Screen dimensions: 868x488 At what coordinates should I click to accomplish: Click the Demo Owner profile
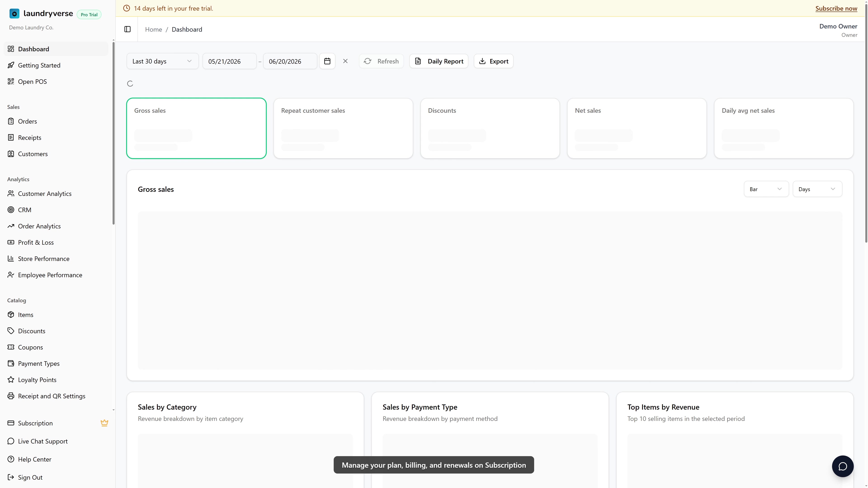pyautogui.click(x=838, y=30)
